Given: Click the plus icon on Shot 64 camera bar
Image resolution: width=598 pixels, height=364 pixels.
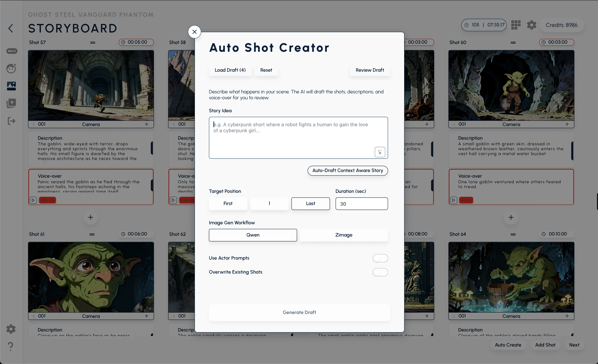Looking at the screenshot, I should tap(567, 316).
